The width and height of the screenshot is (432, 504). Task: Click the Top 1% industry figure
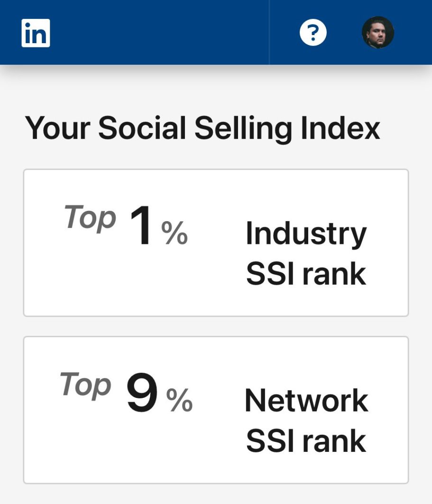[x=126, y=225]
